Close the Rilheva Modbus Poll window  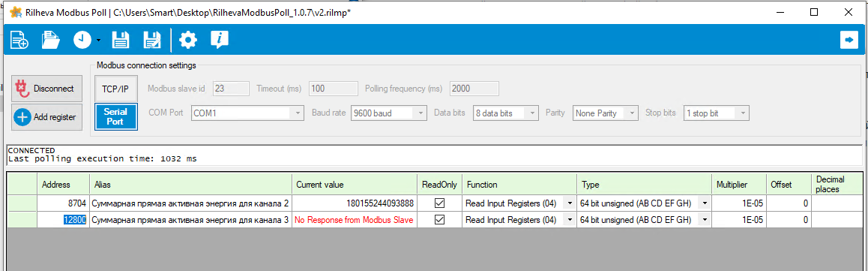coord(848,12)
